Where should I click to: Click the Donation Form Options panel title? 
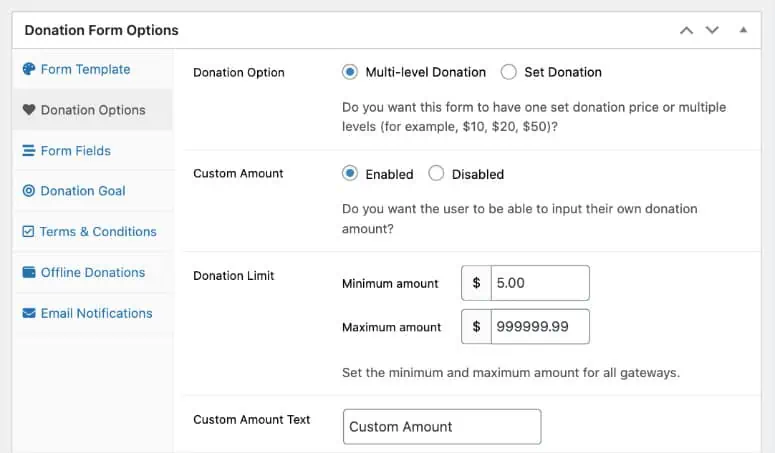101,30
